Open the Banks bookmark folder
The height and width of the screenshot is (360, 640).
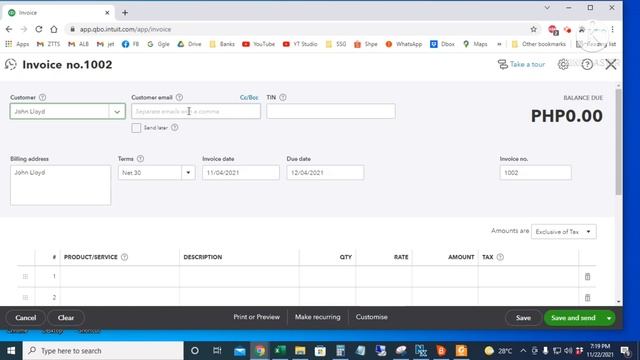pos(222,44)
